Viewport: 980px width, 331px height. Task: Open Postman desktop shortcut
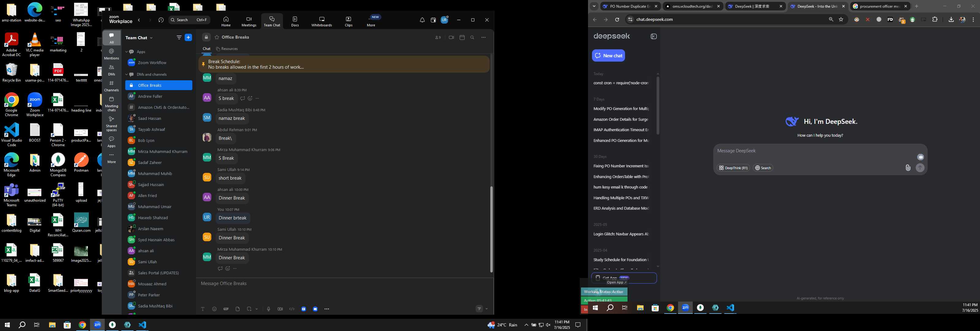coord(81,163)
